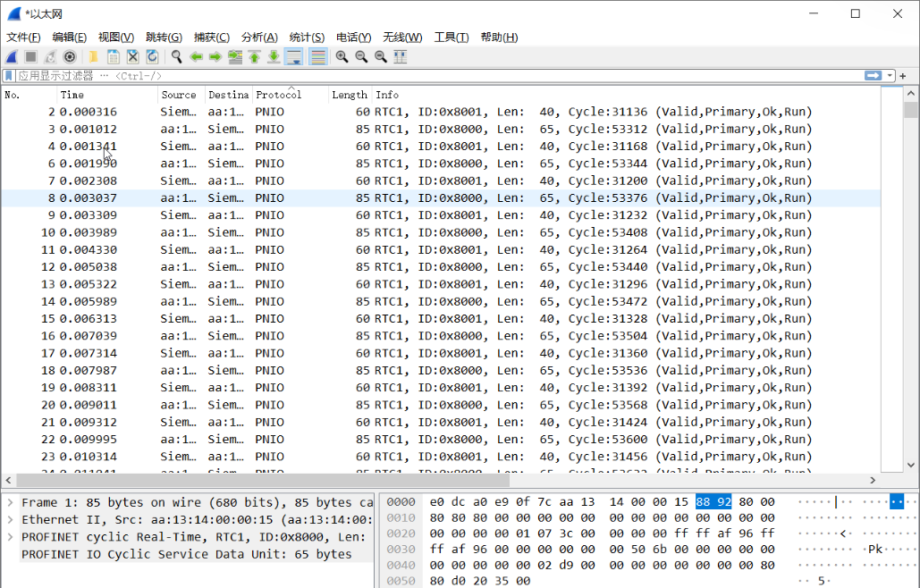Viewport: 920px width, 588px height.
Task: Jump to the first packet icon
Action: tap(254, 57)
